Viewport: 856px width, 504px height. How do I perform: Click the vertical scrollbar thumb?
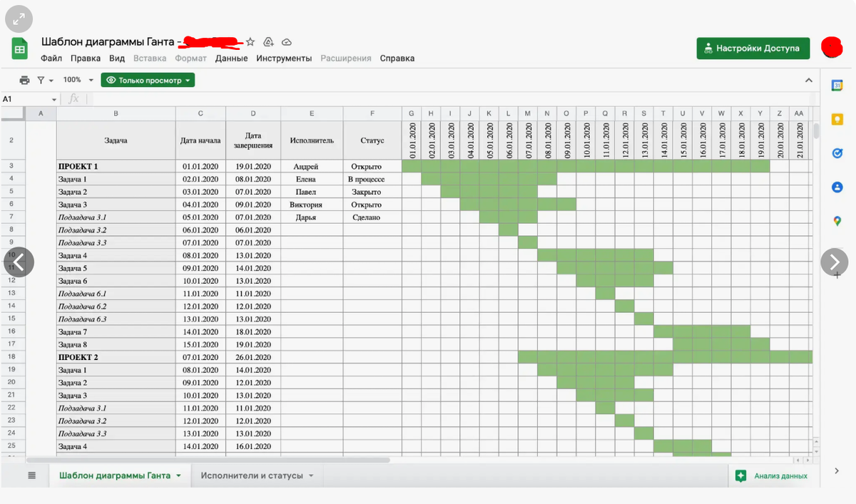point(817,132)
